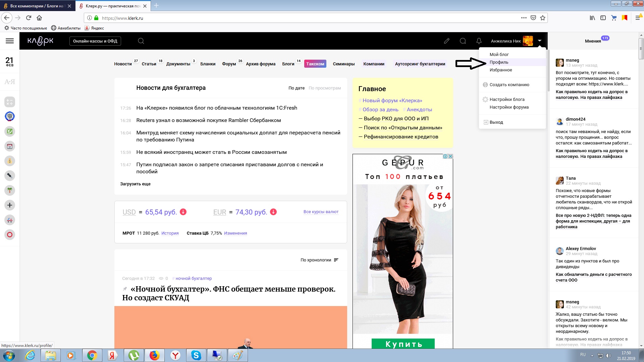Open the money bag sidebar icon
The height and width of the screenshot is (362, 644).
pyautogui.click(x=10, y=161)
